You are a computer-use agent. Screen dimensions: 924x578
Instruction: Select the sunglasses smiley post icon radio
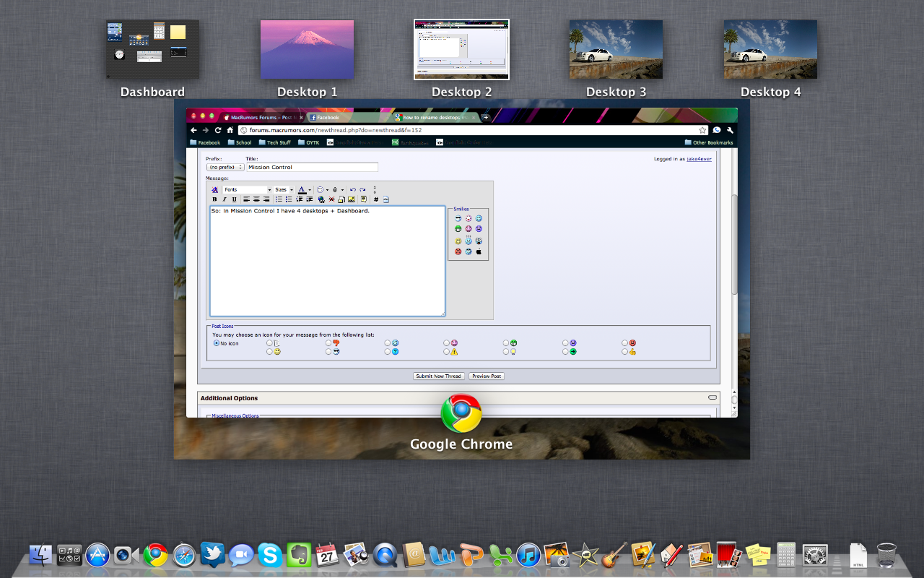click(x=328, y=352)
